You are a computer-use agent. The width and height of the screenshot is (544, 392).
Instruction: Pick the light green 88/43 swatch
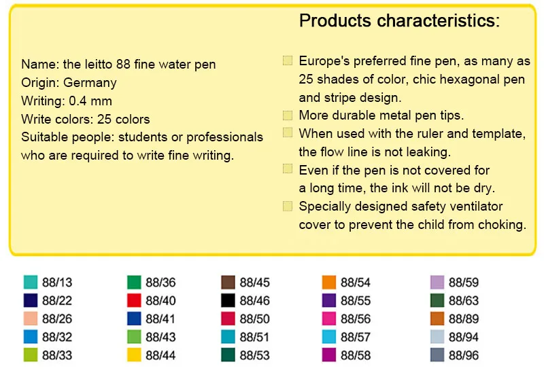tap(134, 337)
